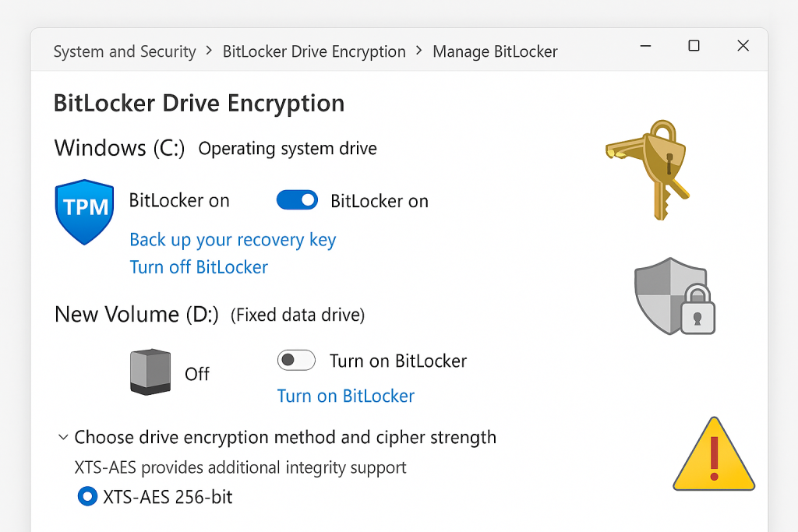
Task: Click the Turn off BitLocker link
Action: 199,267
